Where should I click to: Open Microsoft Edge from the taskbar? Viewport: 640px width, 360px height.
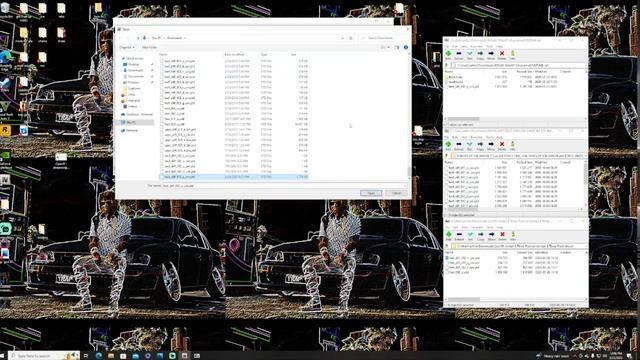click(99, 356)
